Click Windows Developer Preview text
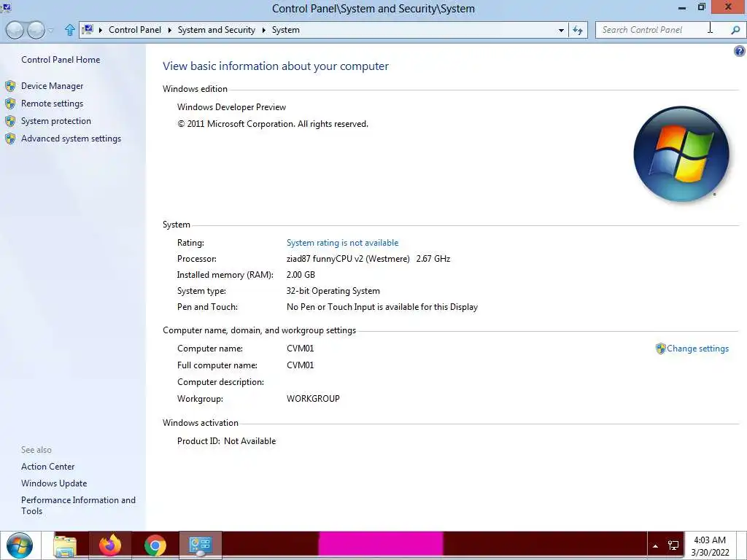 coord(231,107)
